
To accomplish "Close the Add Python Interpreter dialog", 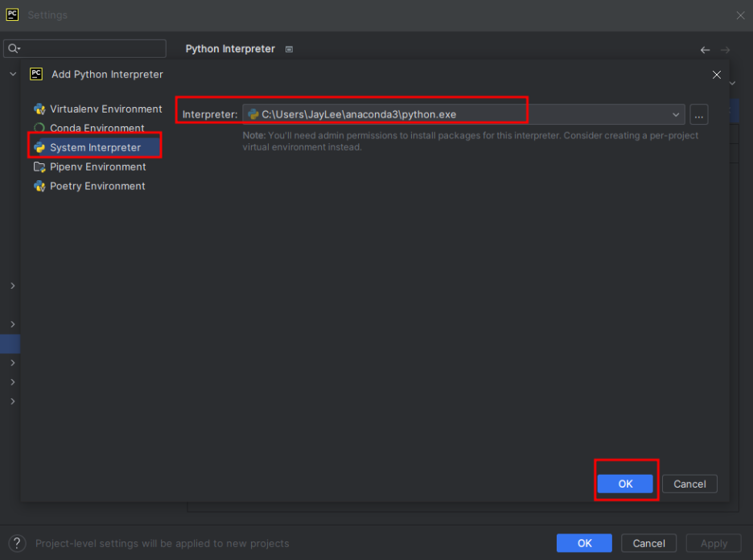I will (x=717, y=75).
